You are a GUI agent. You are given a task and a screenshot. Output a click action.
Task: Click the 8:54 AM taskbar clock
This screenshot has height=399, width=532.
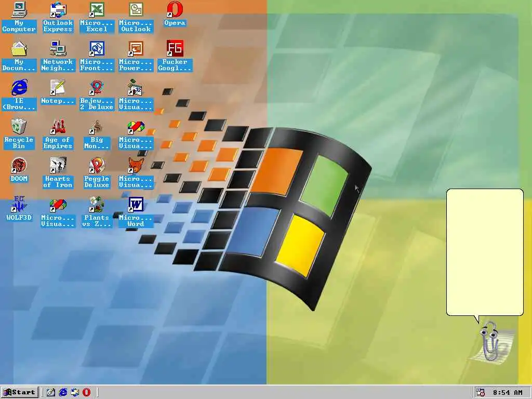coord(508,393)
